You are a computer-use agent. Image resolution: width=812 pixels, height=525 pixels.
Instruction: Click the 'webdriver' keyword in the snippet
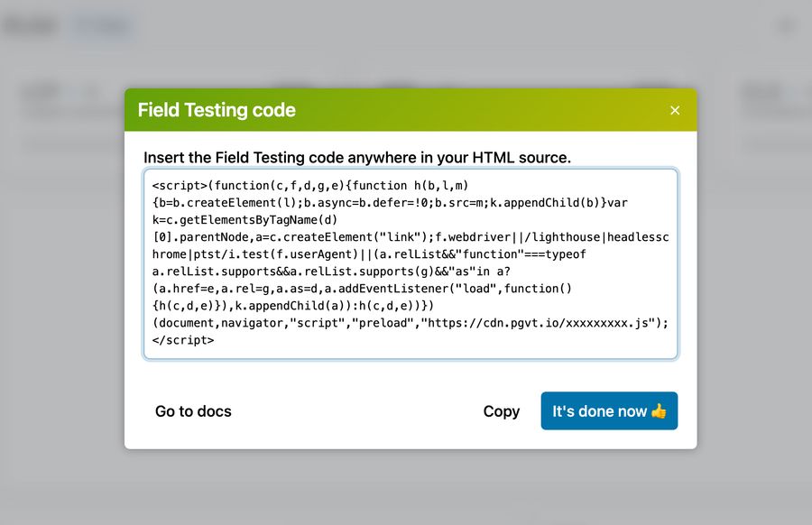[480, 236]
